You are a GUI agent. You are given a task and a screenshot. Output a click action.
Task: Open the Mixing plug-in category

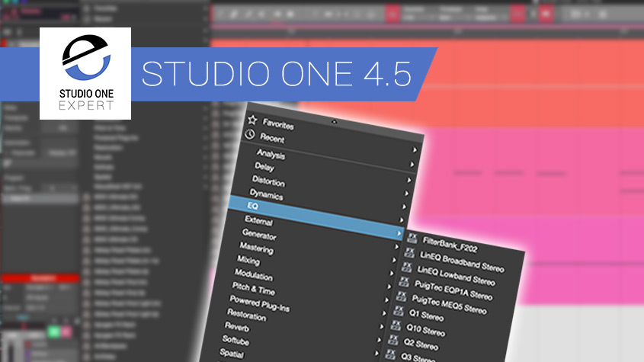(x=248, y=261)
